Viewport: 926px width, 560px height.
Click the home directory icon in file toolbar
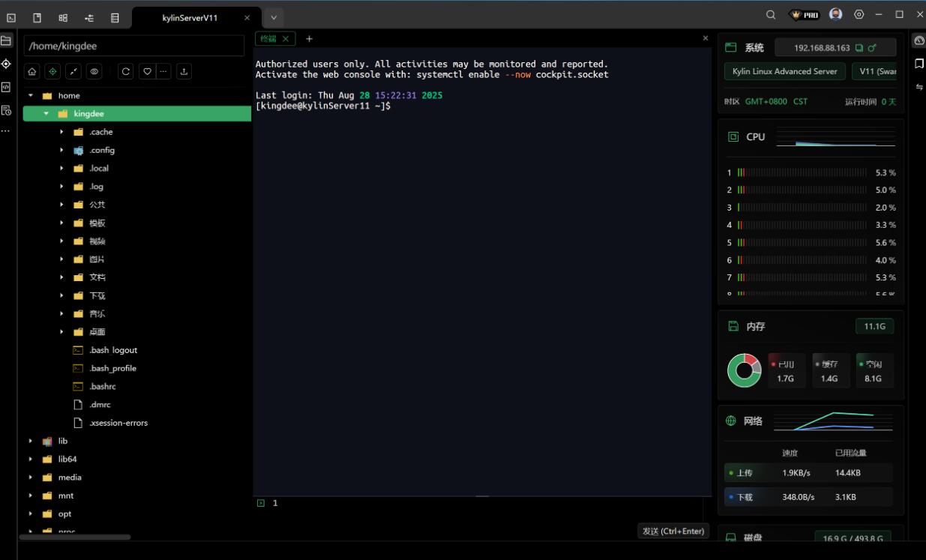pyautogui.click(x=32, y=72)
